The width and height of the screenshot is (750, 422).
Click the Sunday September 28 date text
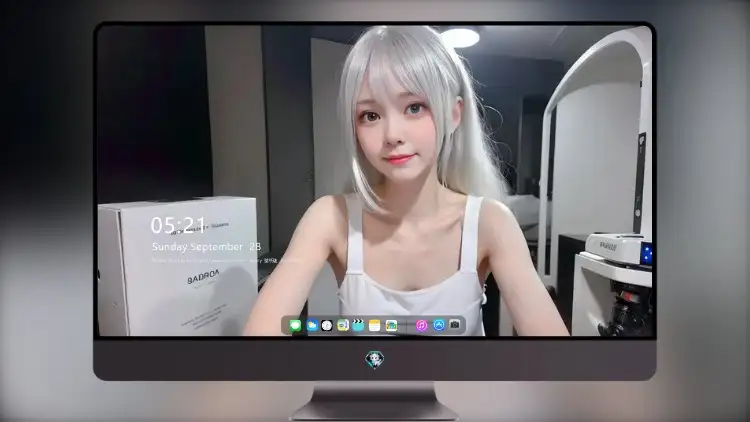pos(206,247)
